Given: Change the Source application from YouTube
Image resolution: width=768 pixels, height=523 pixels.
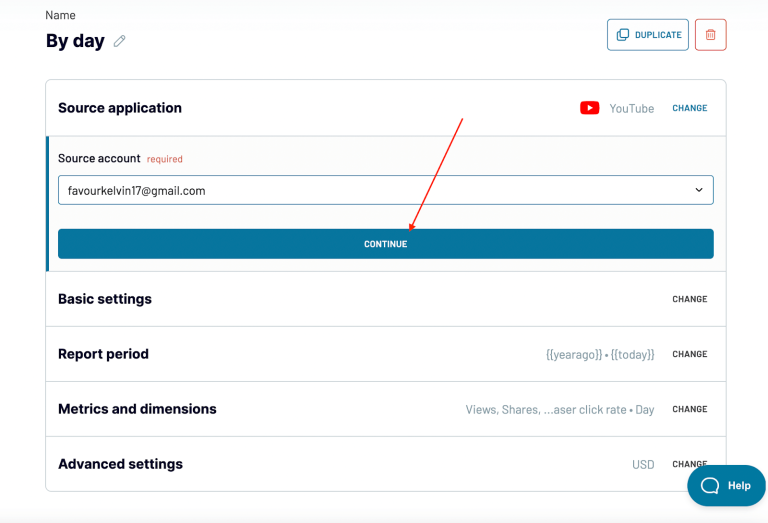Looking at the screenshot, I should pyautogui.click(x=689, y=108).
